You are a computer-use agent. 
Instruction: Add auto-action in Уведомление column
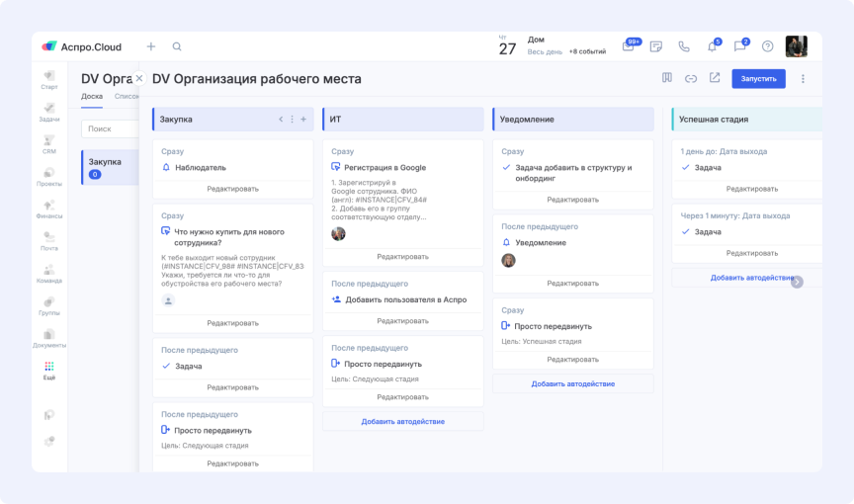click(573, 384)
